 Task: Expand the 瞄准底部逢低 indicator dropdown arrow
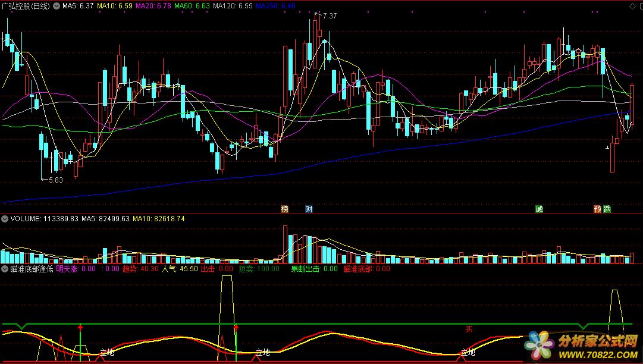point(5,269)
